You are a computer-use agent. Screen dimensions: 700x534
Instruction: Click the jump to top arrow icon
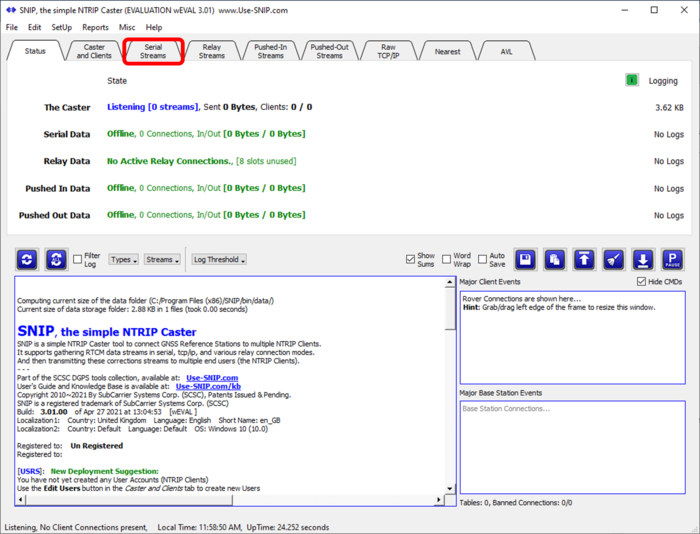click(584, 259)
